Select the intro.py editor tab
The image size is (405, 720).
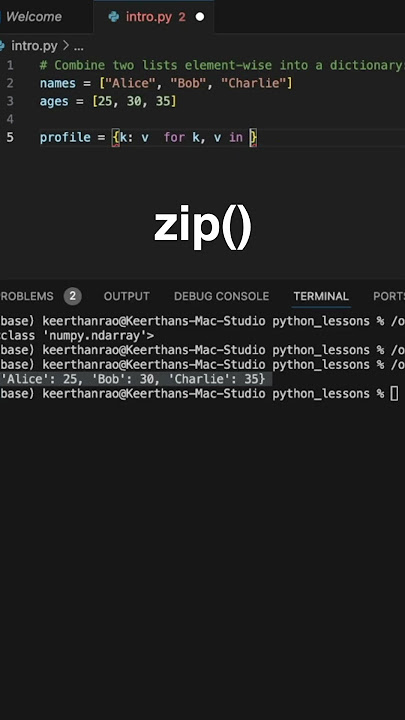153,17
